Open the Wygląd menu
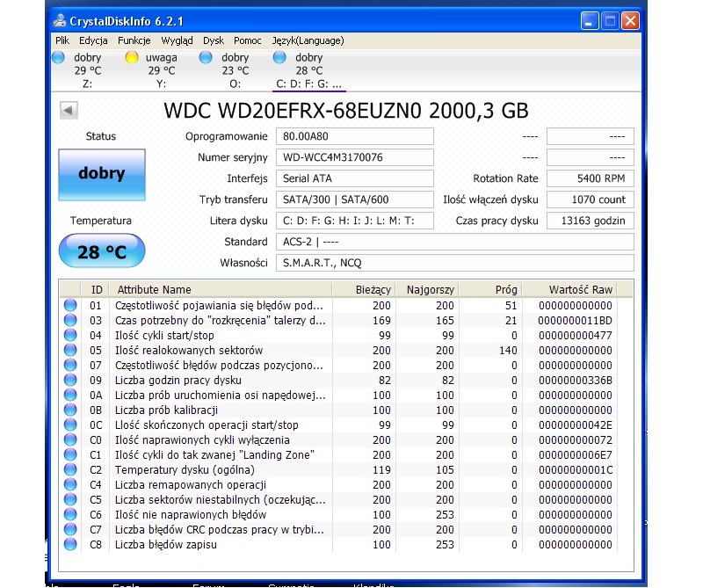 coord(178,40)
